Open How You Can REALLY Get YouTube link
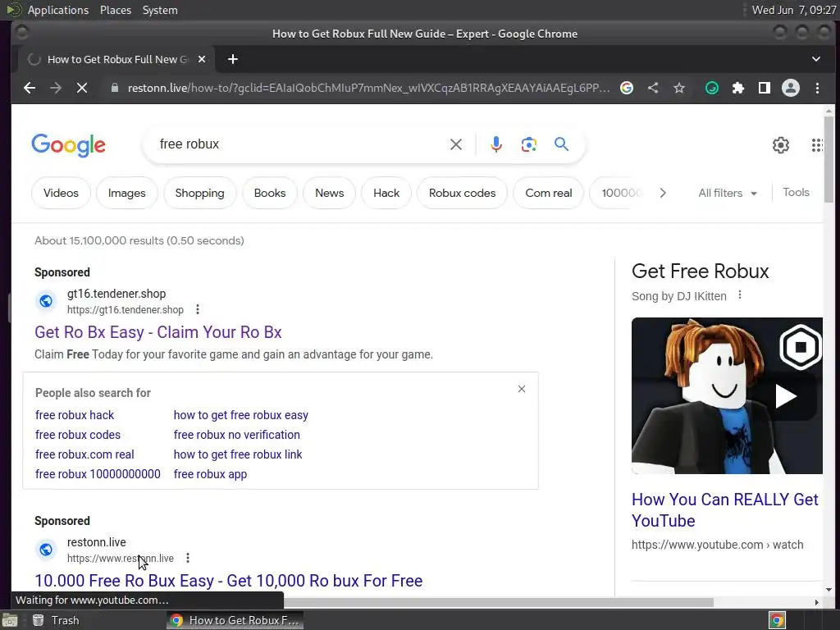Screen dimensions: 840x630 727,510
